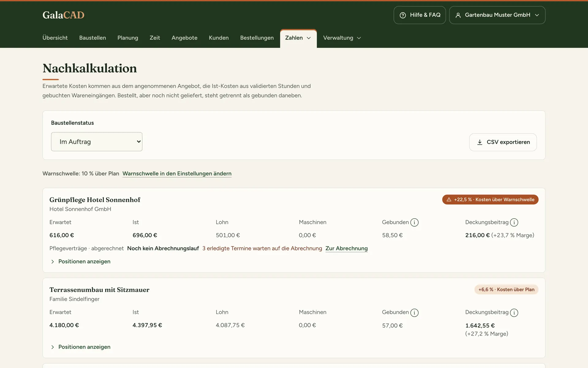The height and width of the screenshot is (368, 588).
Task: Click the +22,5 % Kosten über Warnschwelle badge
Action: 490,200
